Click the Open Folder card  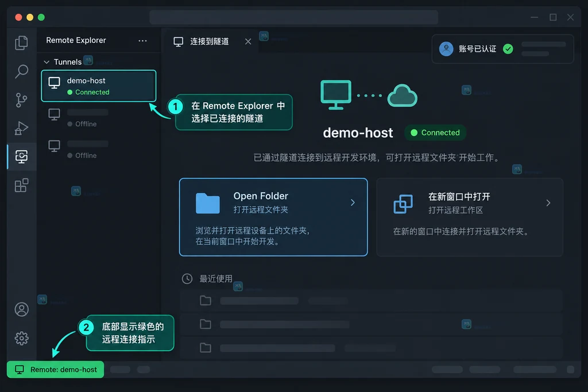click(273, 217)
